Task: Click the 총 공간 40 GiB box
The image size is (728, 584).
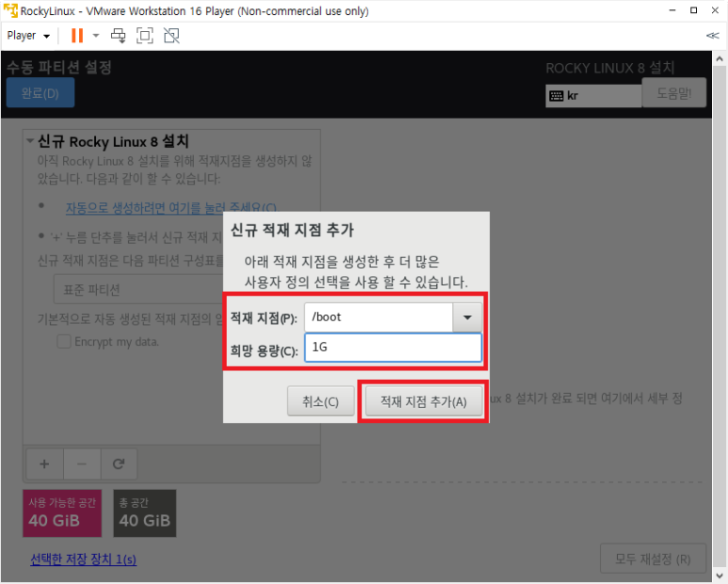Action: 145,513
